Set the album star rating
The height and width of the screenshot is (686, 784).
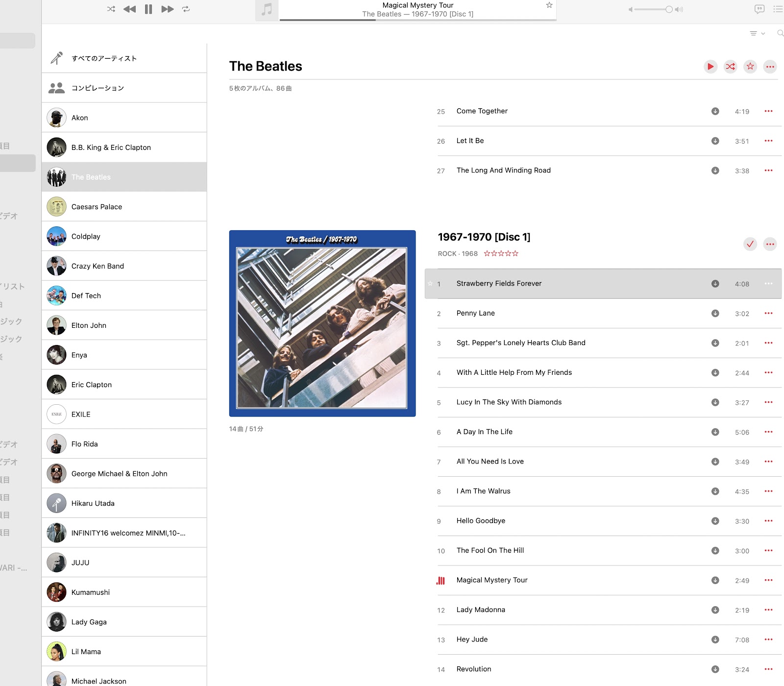pyautogui.click(x=501, y=253)
